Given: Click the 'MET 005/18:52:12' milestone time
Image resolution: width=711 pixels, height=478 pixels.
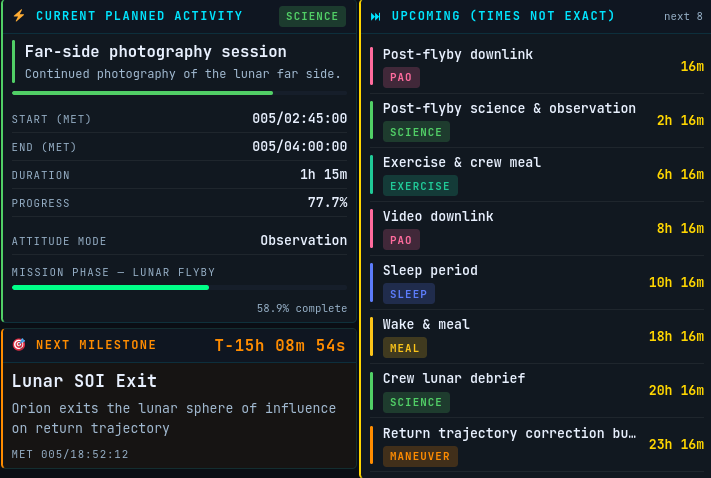Looking at the screenshot, I should [x=70, y=454].
